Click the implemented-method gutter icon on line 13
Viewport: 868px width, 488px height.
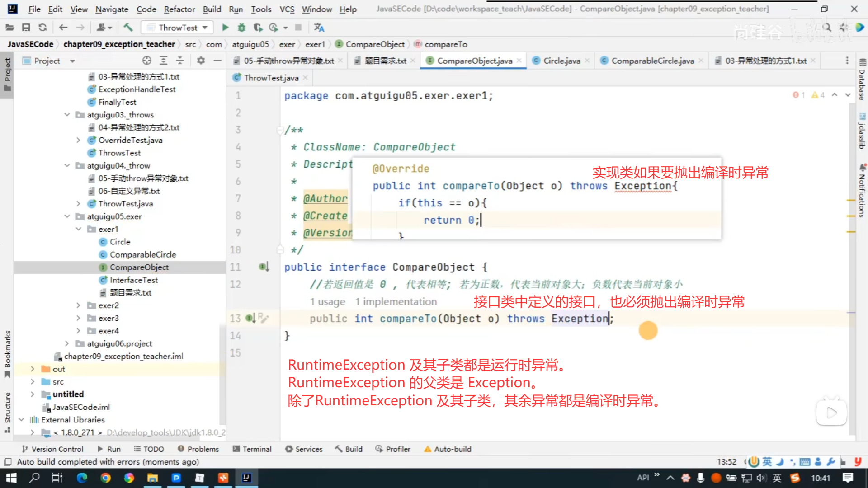pos(250,319)
